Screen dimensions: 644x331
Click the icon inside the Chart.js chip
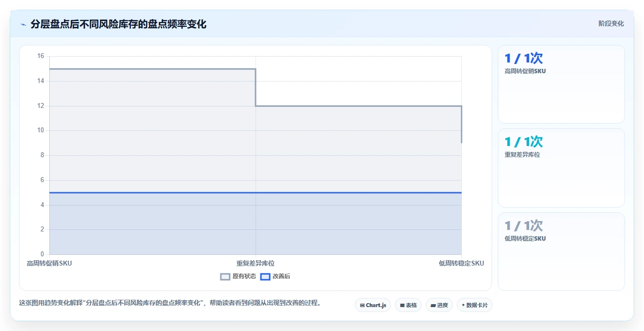click(x=362, y=306)
